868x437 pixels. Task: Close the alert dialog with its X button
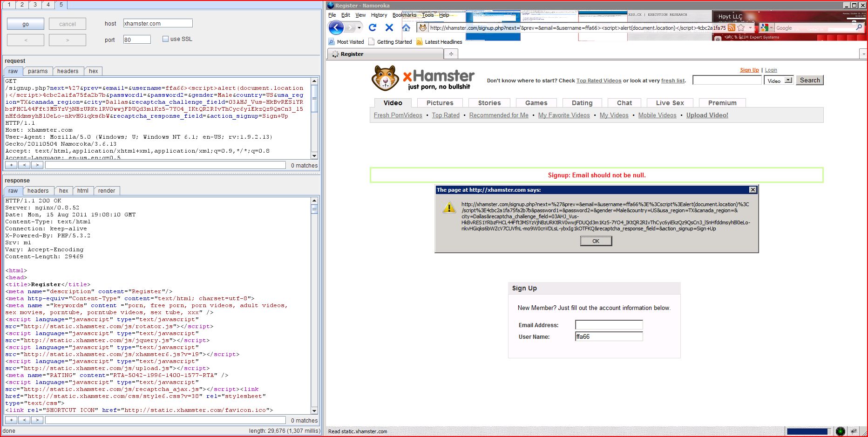(753, 190)
